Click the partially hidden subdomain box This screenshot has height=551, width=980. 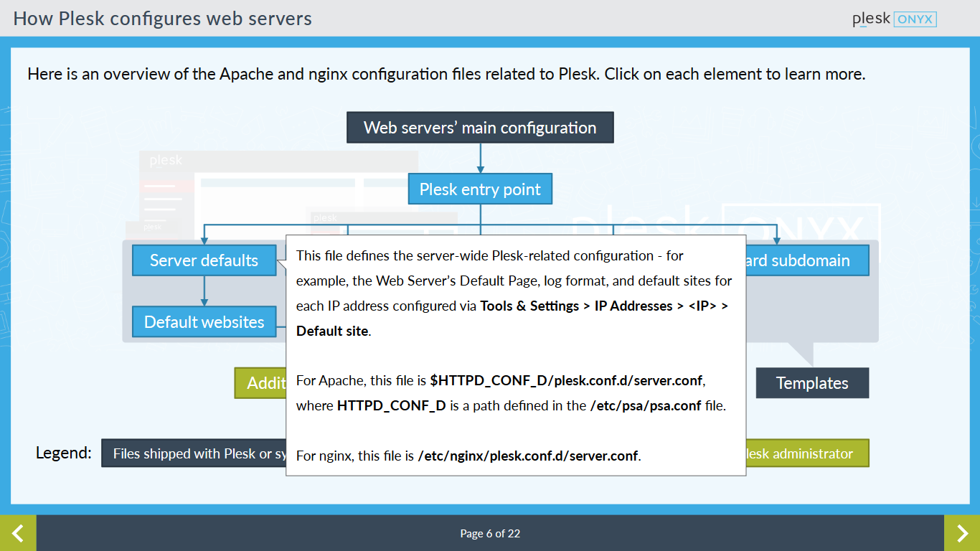tap(807, 260)
